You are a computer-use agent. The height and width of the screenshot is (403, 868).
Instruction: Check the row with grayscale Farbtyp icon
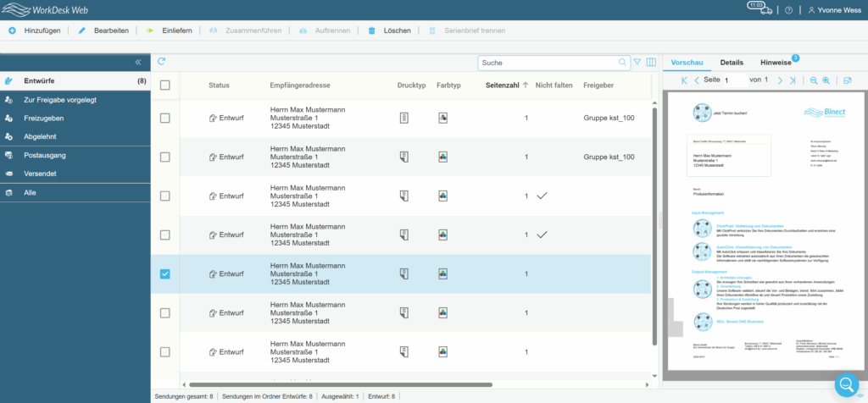(165, 119)
